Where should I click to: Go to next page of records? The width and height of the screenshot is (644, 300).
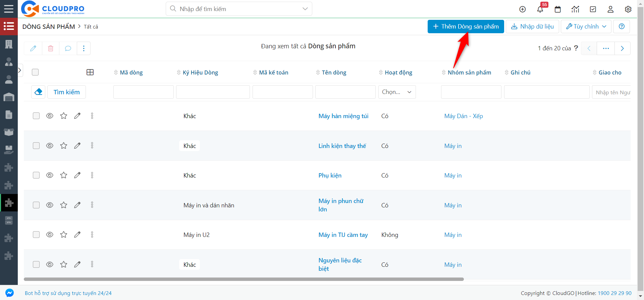click(x=622, y=48)
